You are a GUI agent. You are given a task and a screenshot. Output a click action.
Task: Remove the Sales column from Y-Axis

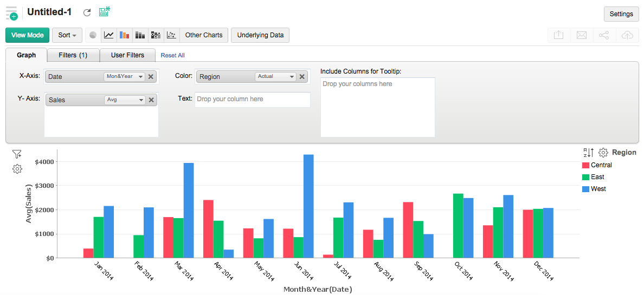151,100
